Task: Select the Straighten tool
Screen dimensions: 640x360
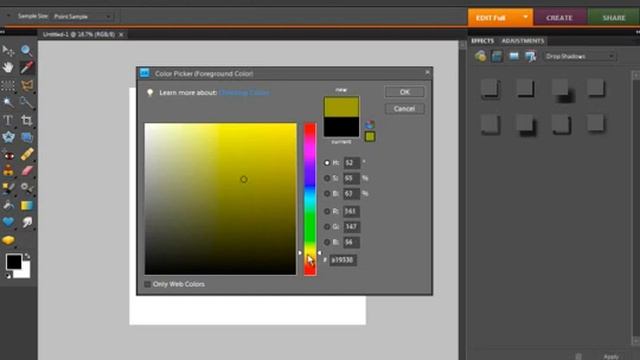Action: pyautogui.click(x=27, y=137)
